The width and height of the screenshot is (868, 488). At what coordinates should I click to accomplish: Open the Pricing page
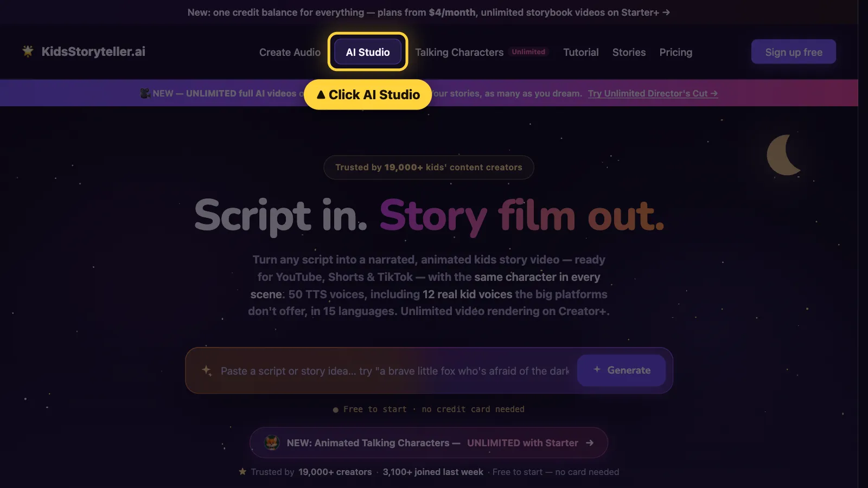(675, 52)
